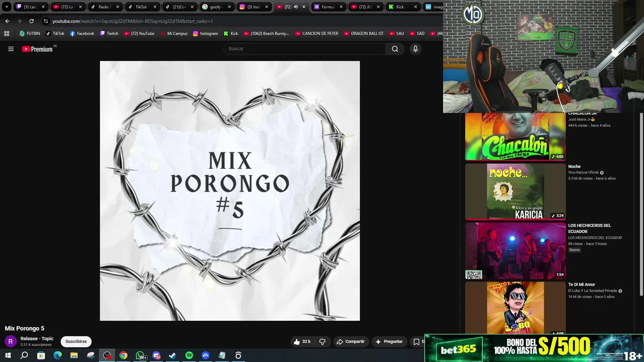Open Microsoft Edge from taskbar
The width and height of the screenshot is (644, 362).
[x=57, y=355]
